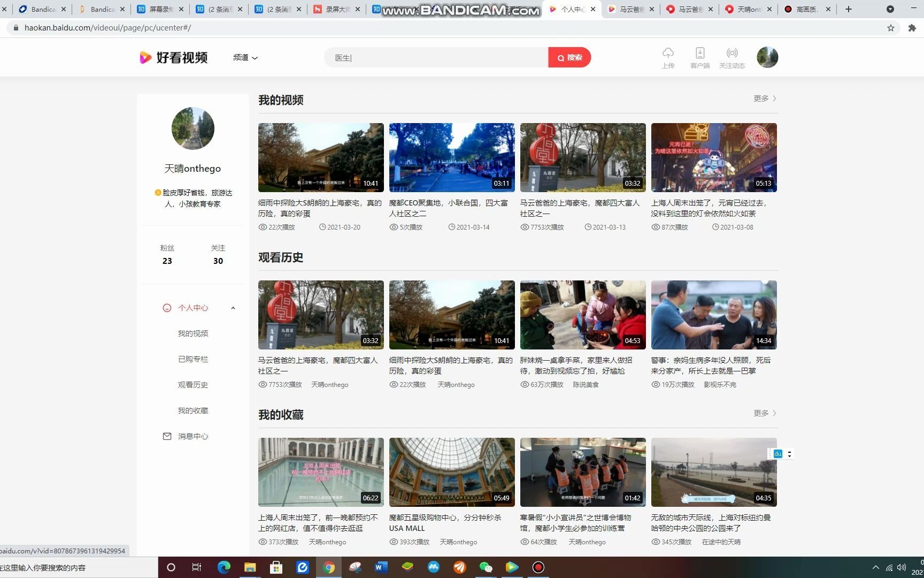The image size is (924, 578).
Task: Select 已购专栏 in sidebar menu
Action: [x=193, y=359]
